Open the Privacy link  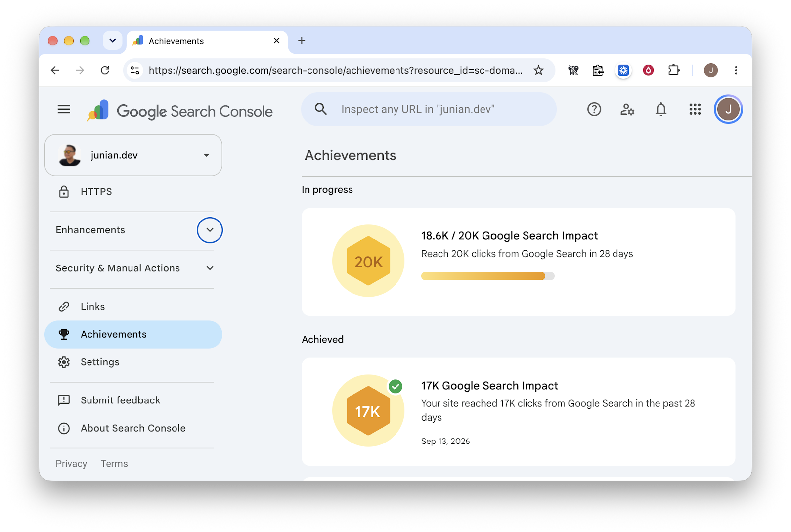tap(71, 464)
